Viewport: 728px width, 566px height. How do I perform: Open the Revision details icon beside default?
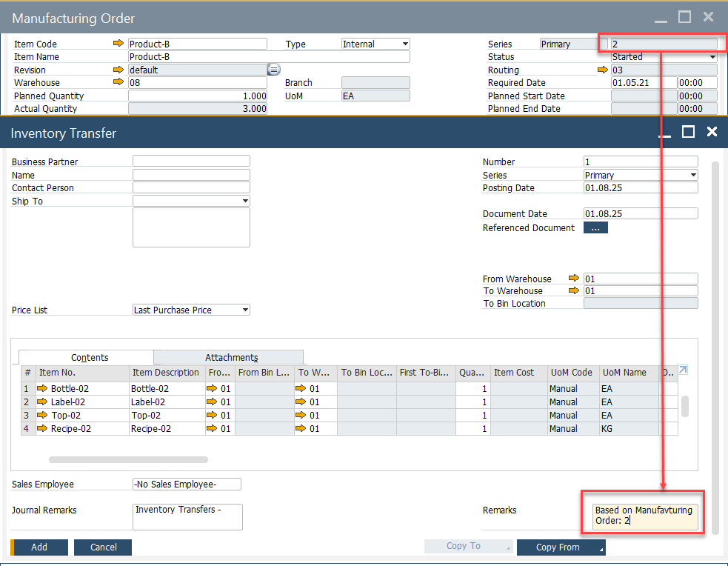coord(273,70)
